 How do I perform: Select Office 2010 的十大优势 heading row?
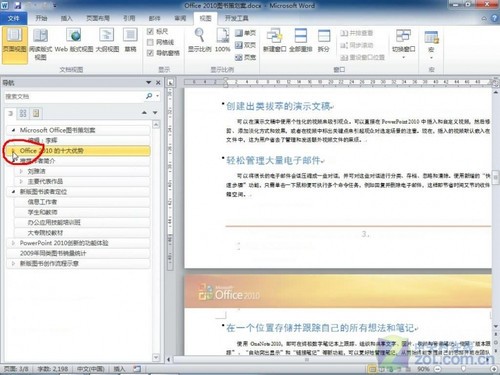tap(79, 151)
